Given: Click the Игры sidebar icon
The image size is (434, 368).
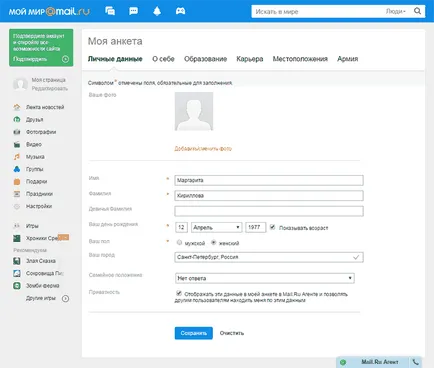Looking at the screenshot, I should click(x=17, y=226).
